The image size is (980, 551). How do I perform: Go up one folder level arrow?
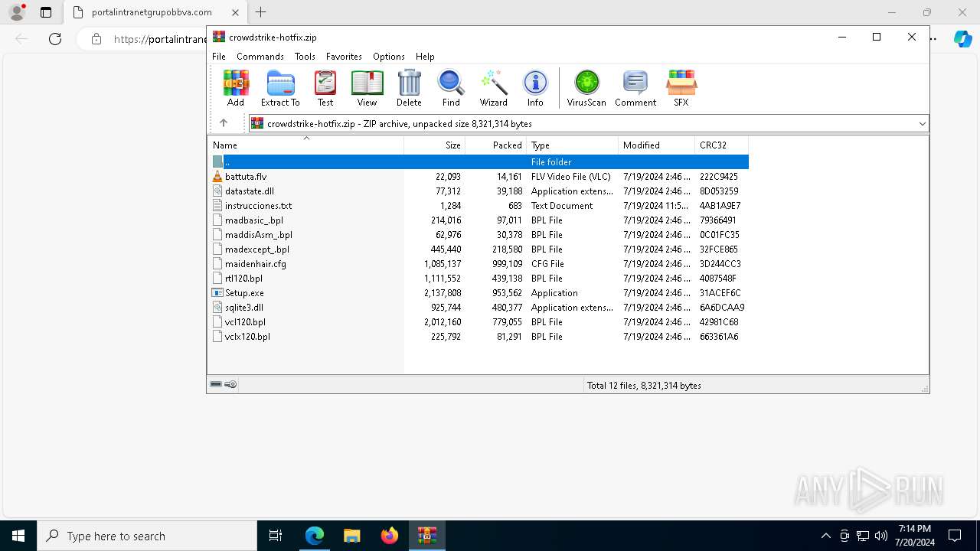pyautogui.click(x=224, y=123)
